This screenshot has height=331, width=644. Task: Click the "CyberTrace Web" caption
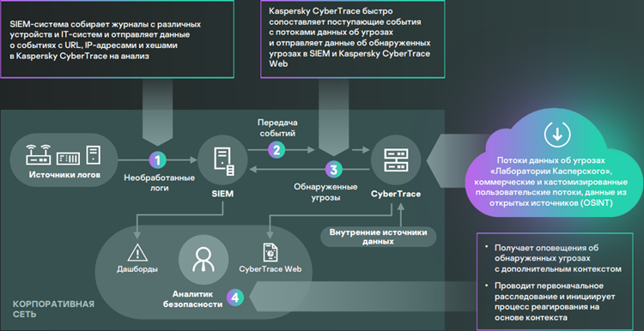270,269
